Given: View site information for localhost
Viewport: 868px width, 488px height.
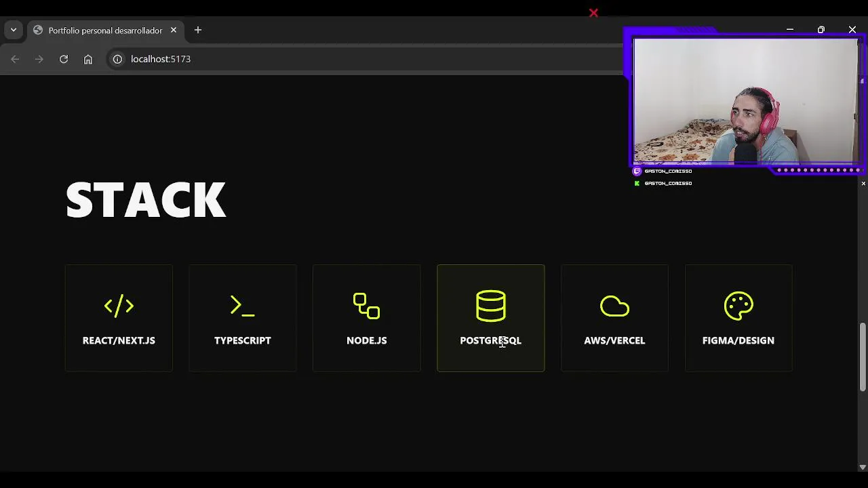Looking at the screenshot, I should pyautogui.click(x=117, y=59).
